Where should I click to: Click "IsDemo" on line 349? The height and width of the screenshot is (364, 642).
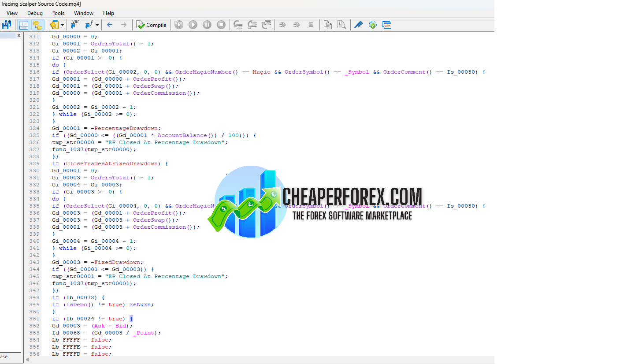click(77, 305)
